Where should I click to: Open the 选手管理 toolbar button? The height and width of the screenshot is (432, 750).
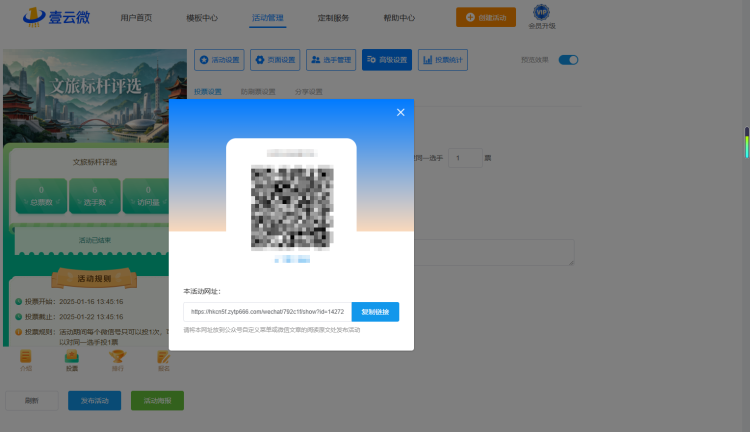point(331,60)
